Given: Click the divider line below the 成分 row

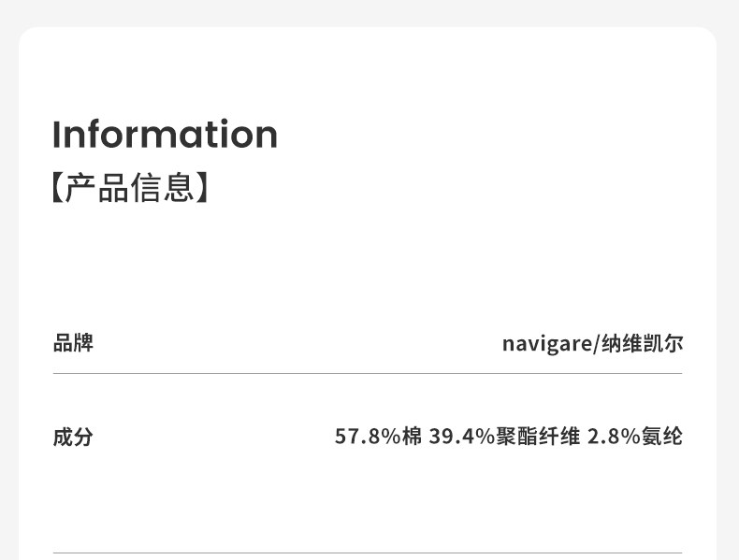Looking at the screenshot, I should point(368,553).
